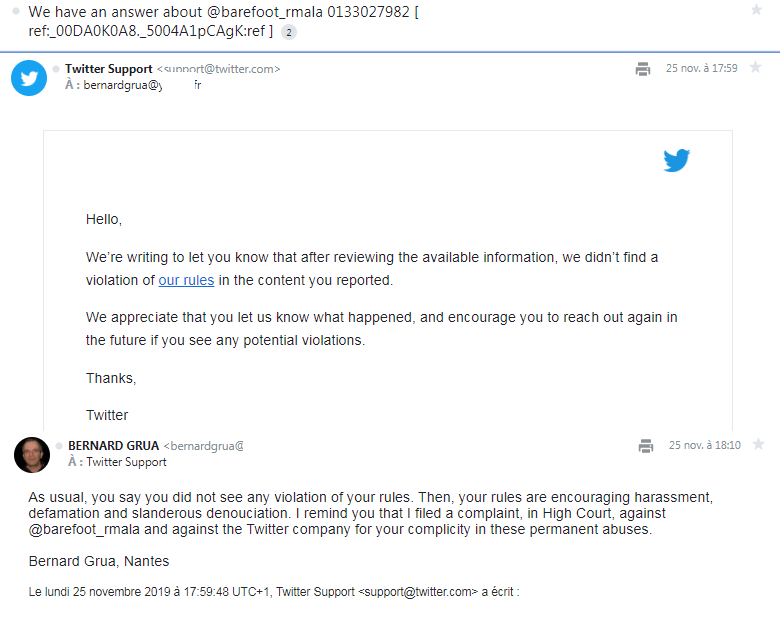
Task: Open the 'our rules' link
Action: [186, 280]
